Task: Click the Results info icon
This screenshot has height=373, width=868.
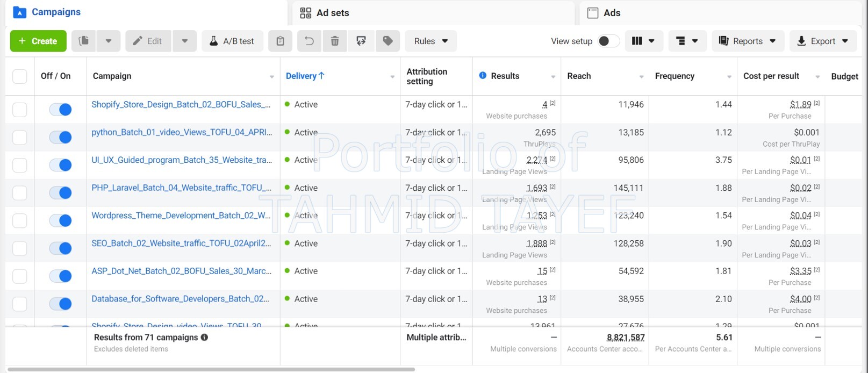Action: [483, 76]
